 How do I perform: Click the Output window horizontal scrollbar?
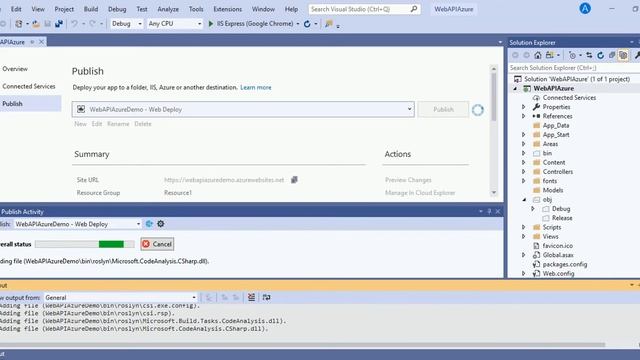[x=303, y=345]
